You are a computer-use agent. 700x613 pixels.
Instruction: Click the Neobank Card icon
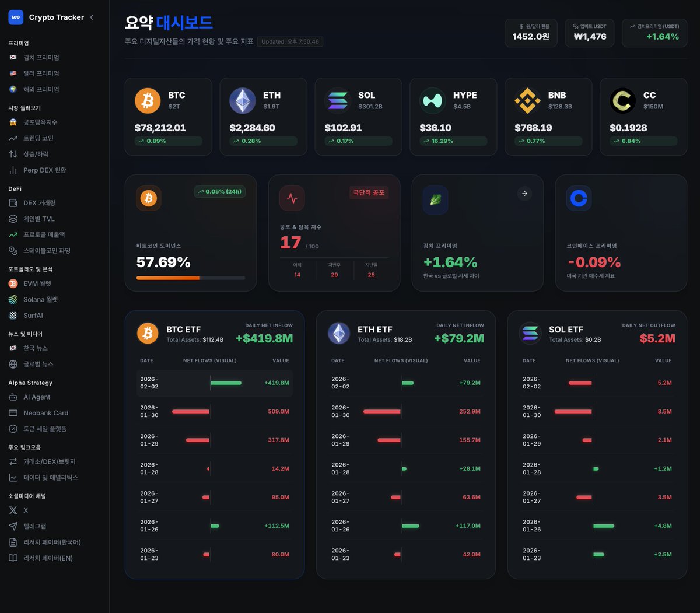pos(13,413)
